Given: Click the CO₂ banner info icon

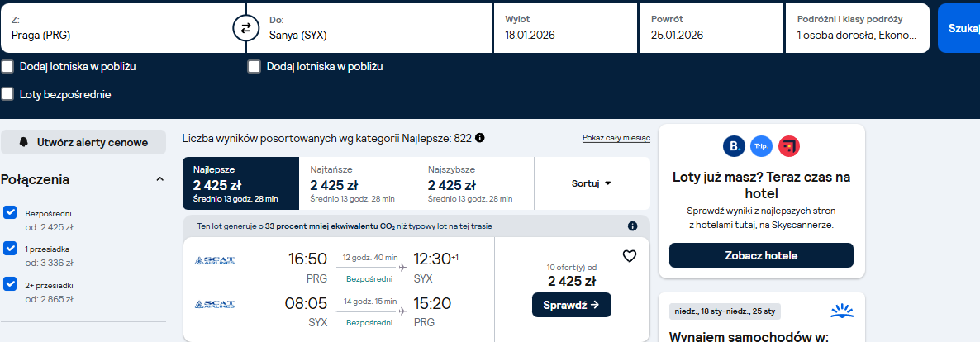Looking at the screenshot, I should pyautogui.click(x=632, y=226).
